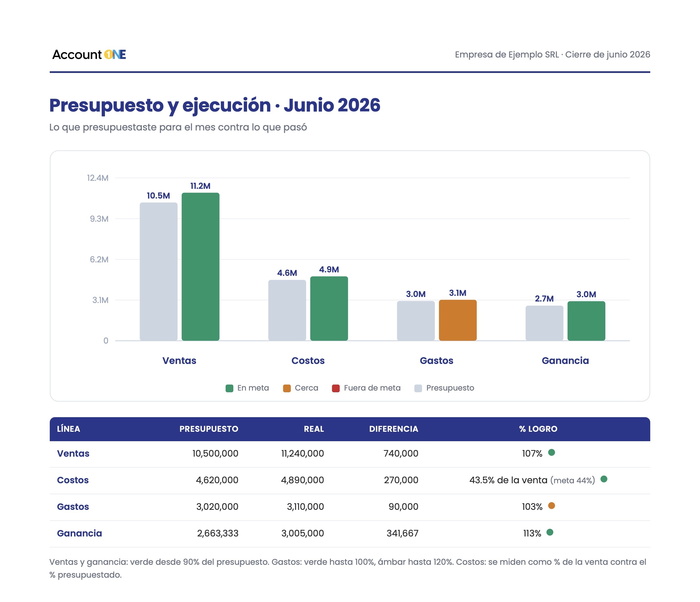Screen dimensions: 700x602
Task: Click the value 11,240,000
Action: pyautogui.click(x=302, y=454)
